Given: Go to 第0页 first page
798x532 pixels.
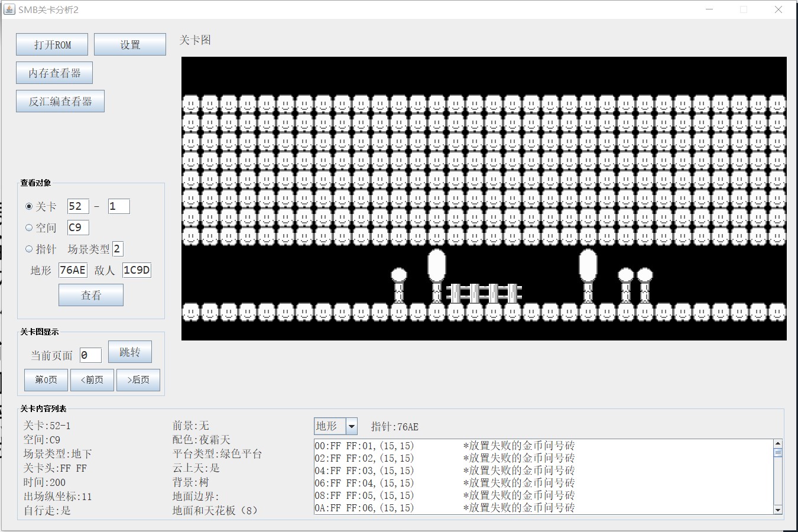Looking at the screenshot, I should tap(46, 380).
